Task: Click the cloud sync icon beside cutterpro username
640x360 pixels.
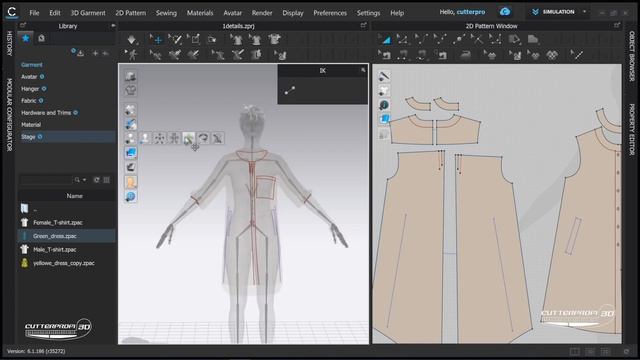Action: coord(505,12)
